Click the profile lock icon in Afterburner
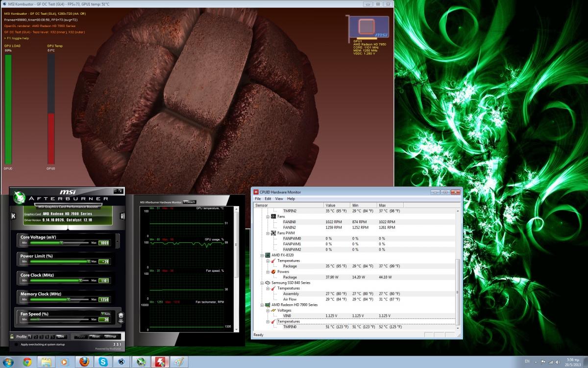The height and width of the screenshot is (368, 588). tap(12, 337)
